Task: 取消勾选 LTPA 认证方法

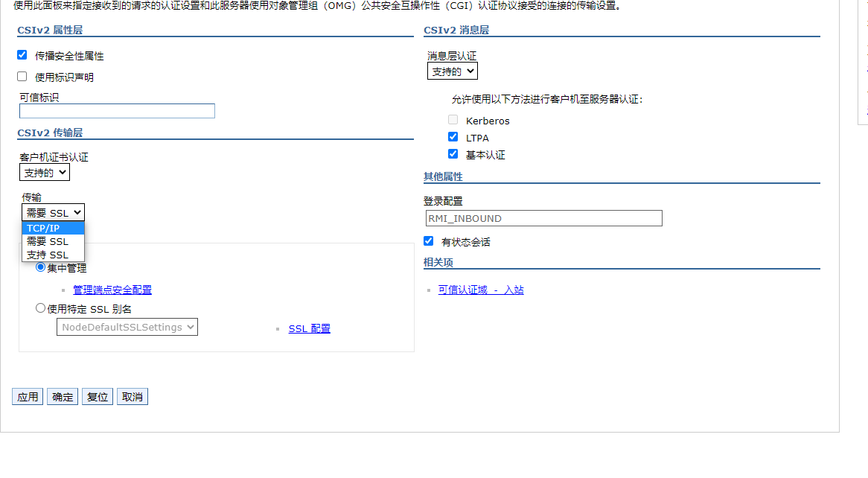Action: 453,136
